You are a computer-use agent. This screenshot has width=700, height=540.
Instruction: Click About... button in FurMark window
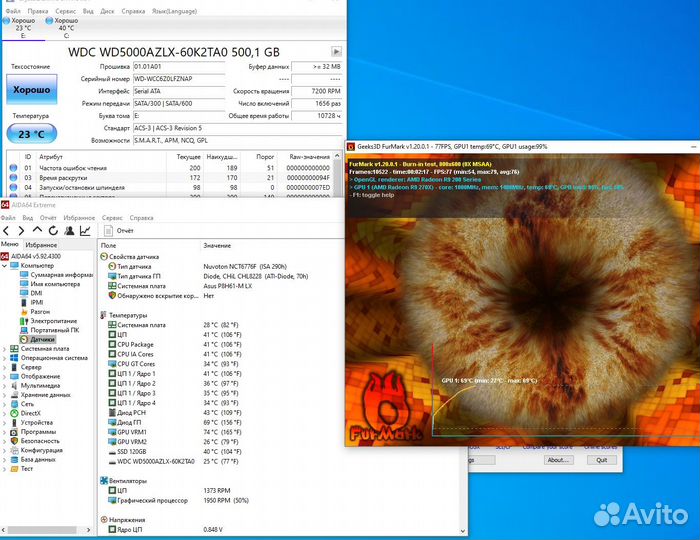pyautogui.click(x=558, y=460)
